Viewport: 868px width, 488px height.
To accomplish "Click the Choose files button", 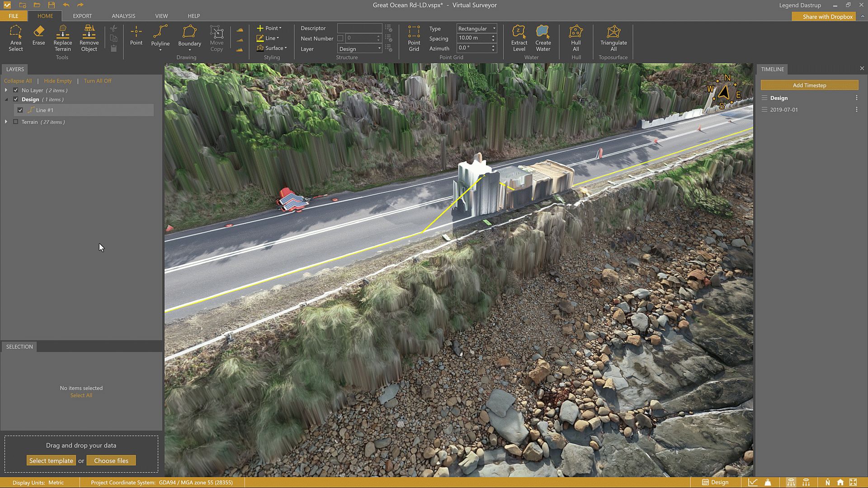I will (111, 461).
